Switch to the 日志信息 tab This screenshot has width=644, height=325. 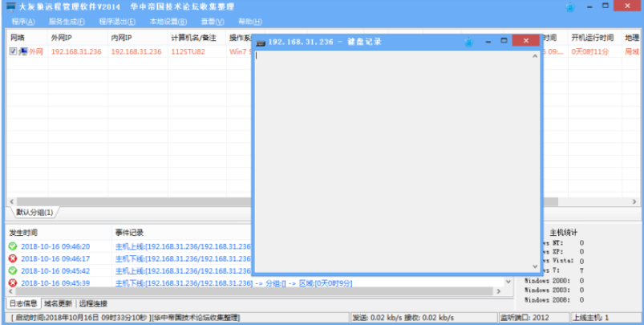pyautogui.click(x=23, y=303)
